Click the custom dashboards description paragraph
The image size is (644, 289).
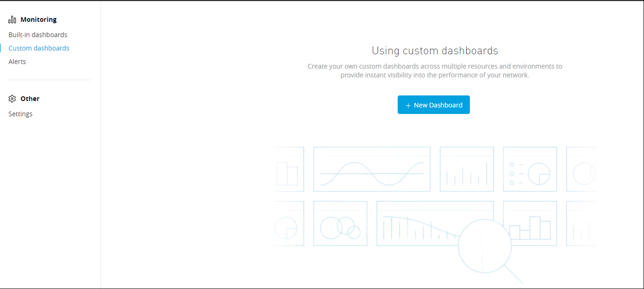(x=435, y=70)
